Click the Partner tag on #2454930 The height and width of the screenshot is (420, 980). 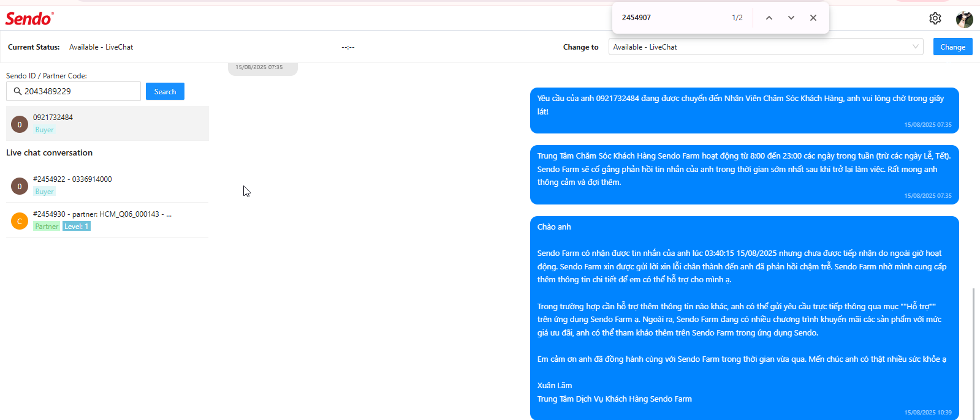click(x=47, y=227)
